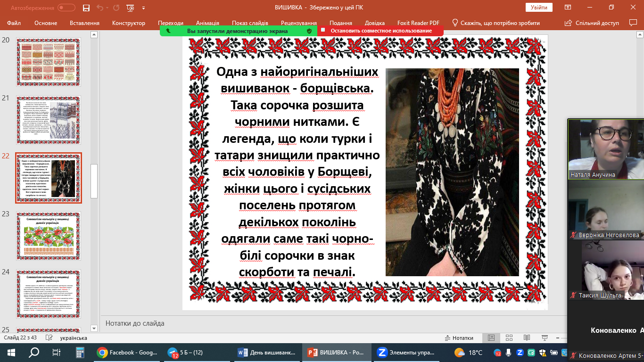
Task: Click the borщівська embroidered shirt photo
Action: (452, 172)
